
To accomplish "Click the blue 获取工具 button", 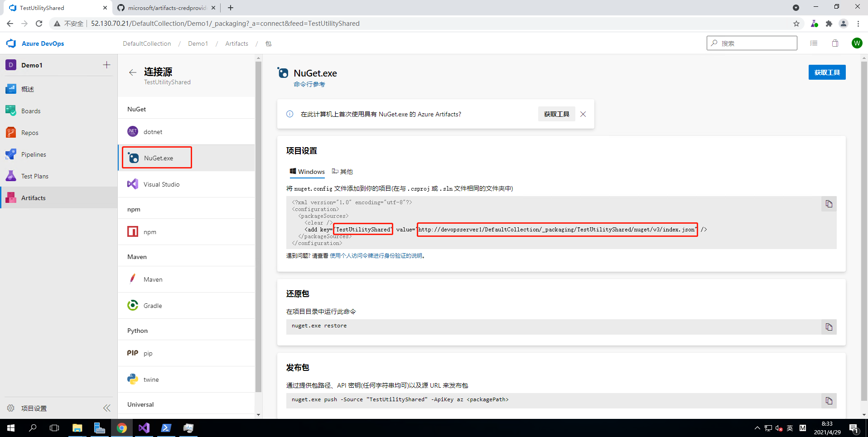I will click(x=827, y=72).
